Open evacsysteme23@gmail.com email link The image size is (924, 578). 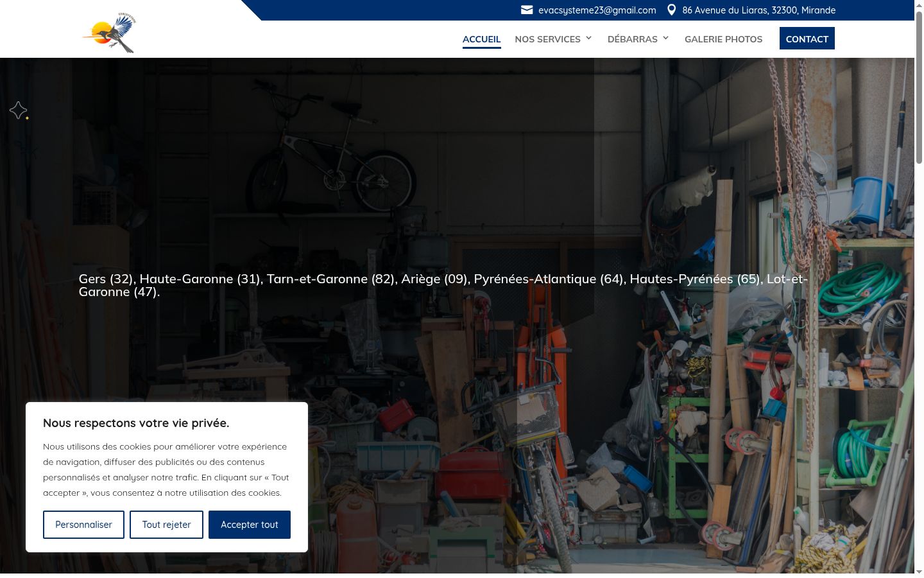pos(597,10)
